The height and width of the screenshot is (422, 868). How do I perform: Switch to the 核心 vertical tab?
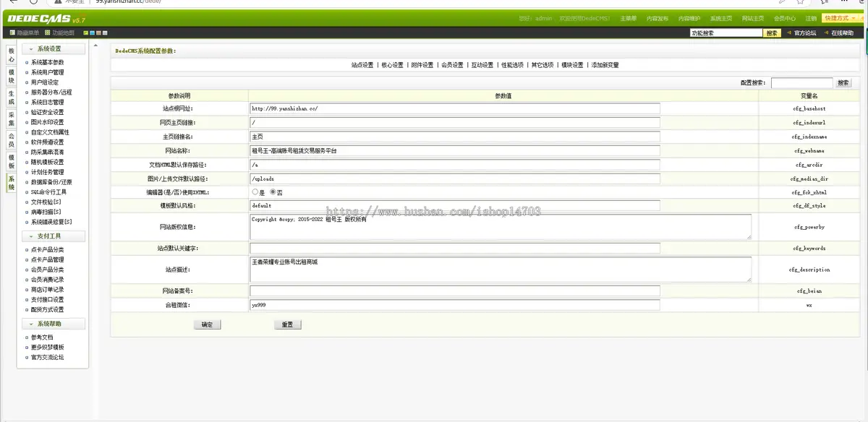[x=11, y=55]
